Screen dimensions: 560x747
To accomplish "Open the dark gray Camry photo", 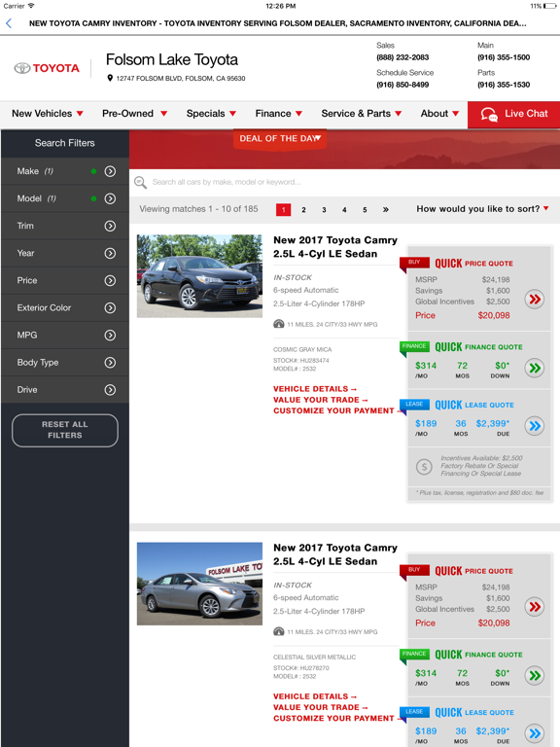I will 199,276.
